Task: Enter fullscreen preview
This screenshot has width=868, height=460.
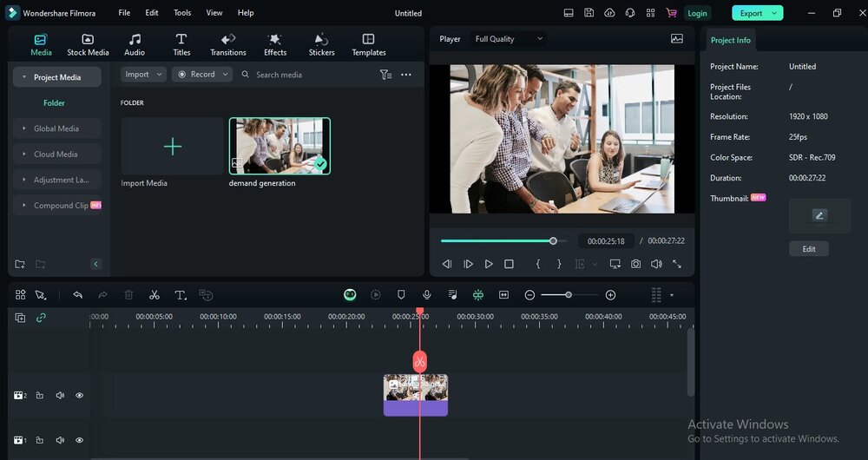Action: [x=676, y=264]
